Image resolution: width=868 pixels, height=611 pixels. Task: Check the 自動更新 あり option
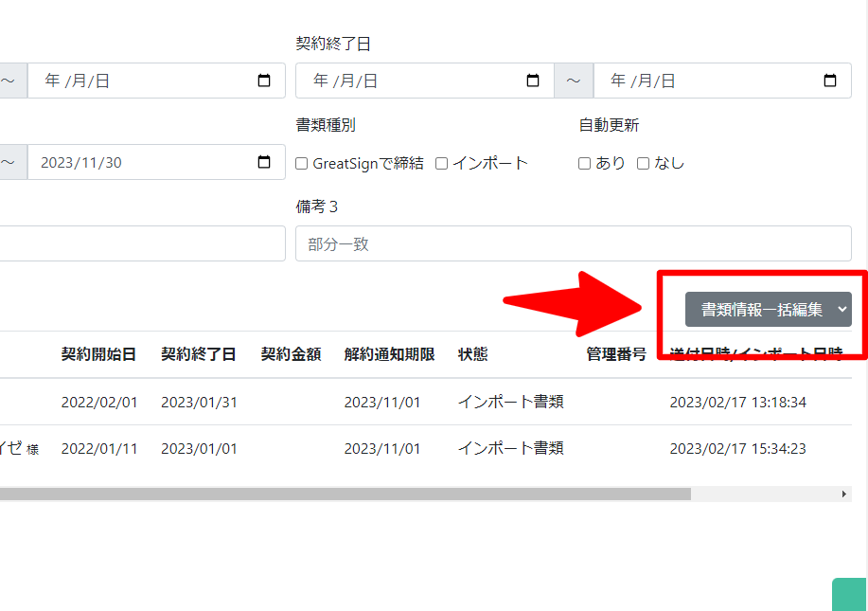pos(585,163)
